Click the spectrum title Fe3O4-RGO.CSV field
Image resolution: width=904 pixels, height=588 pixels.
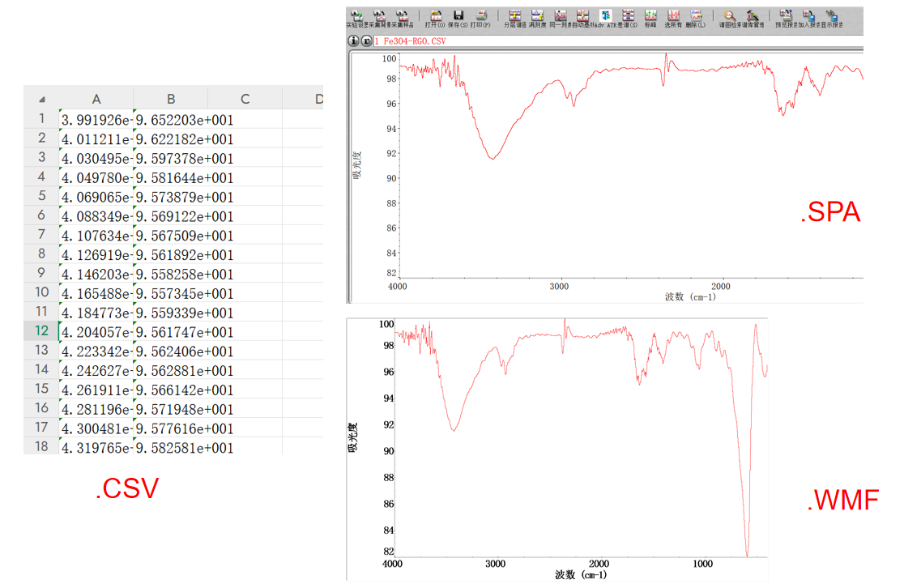(x=618, y=41)
